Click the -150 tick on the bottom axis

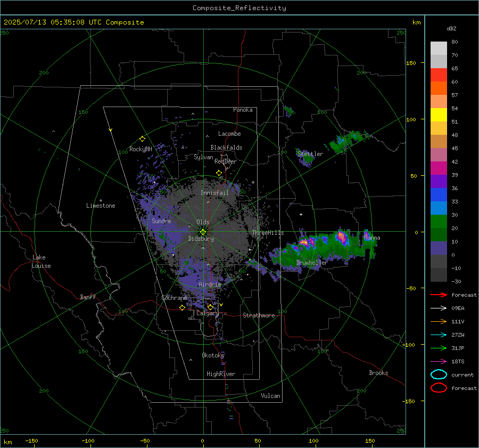point(31,441)
